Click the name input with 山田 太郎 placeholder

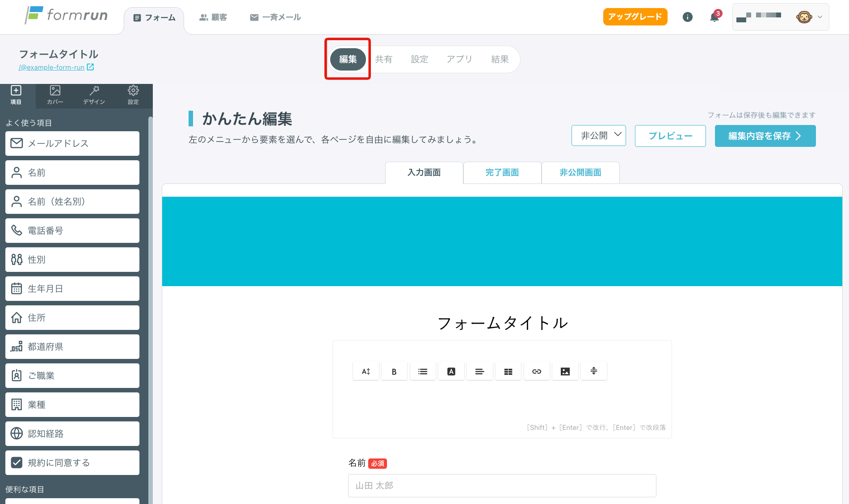click(502, 486)
